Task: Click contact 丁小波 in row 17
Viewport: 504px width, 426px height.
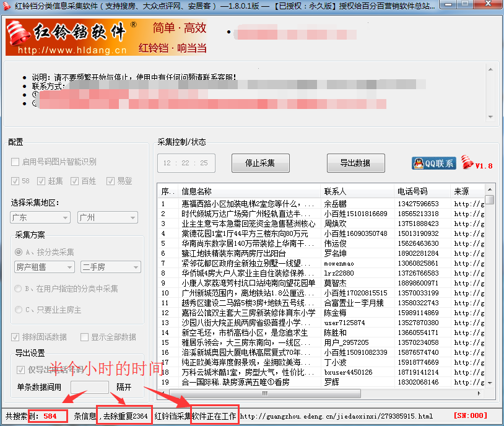Action: pos(335,363)
